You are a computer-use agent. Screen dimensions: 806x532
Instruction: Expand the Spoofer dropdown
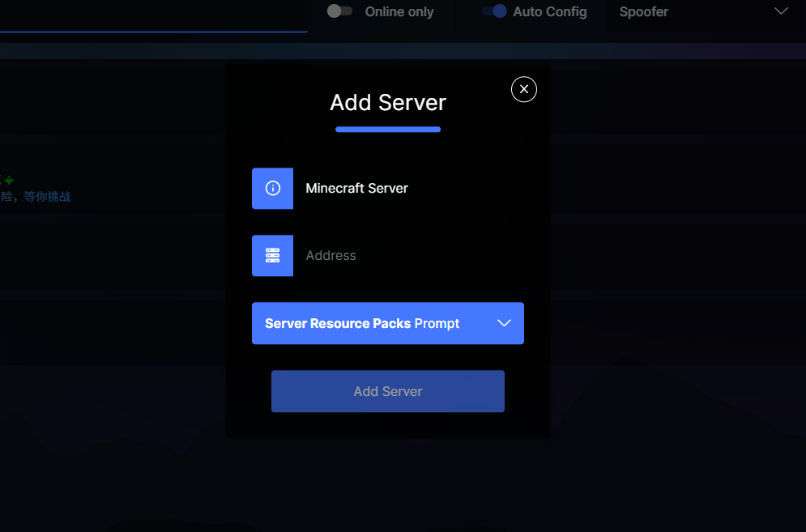click(704, 12)
